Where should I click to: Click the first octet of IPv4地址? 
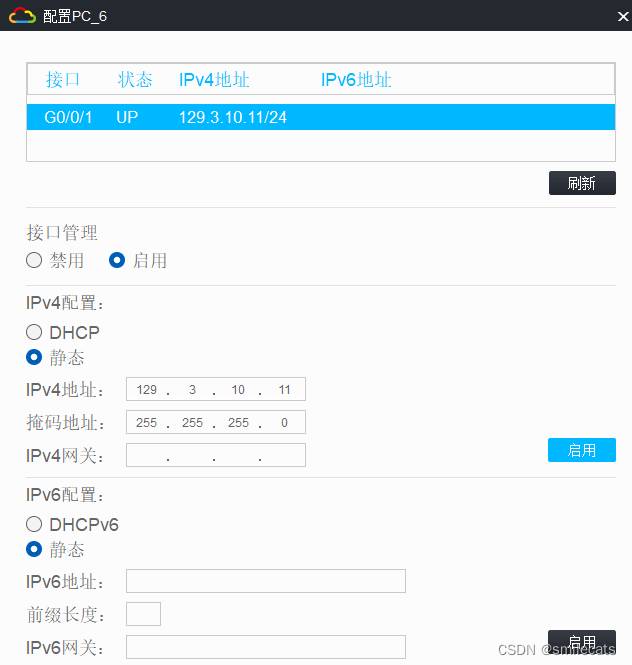pyautogui.click(x=147, y=390)
